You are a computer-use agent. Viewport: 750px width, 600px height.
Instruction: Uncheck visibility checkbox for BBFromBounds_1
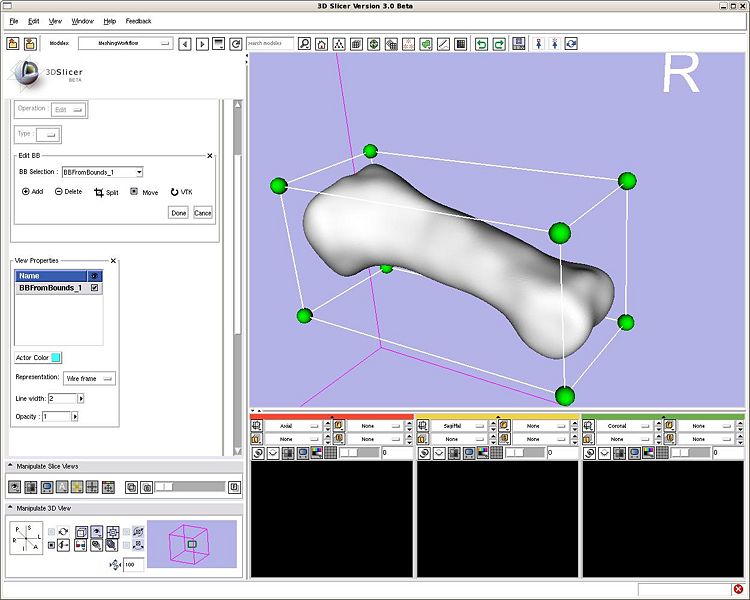[x=95, y=288]
